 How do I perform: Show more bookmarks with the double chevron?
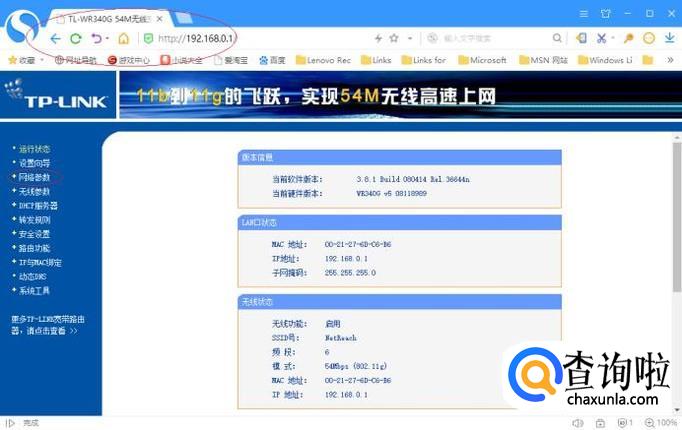[670, 60]
